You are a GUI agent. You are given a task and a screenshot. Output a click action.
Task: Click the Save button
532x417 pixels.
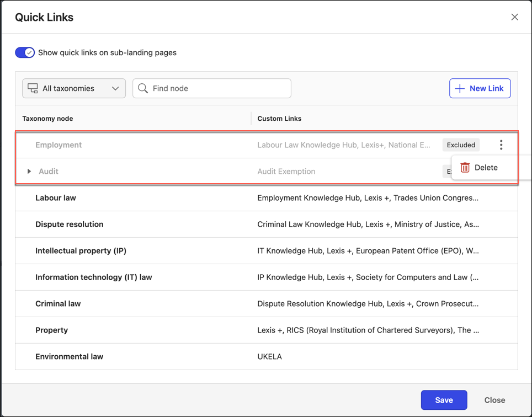tap(444, 400)
